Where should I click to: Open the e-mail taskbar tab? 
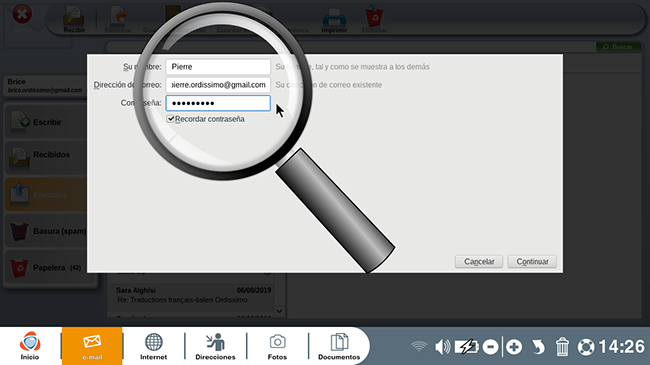point(92,346)
